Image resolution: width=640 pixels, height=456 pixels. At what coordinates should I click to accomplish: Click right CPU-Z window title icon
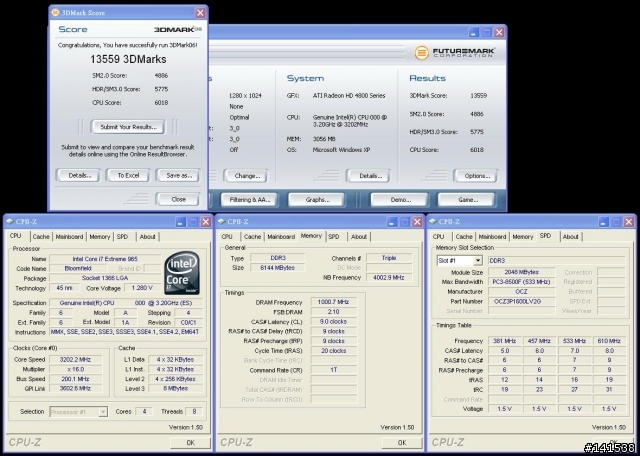coord(433,222)
